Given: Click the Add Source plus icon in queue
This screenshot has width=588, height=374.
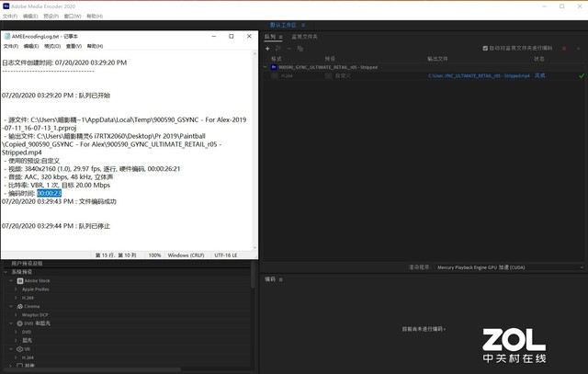Looking at the screenshot, I should tap(267, 47).
